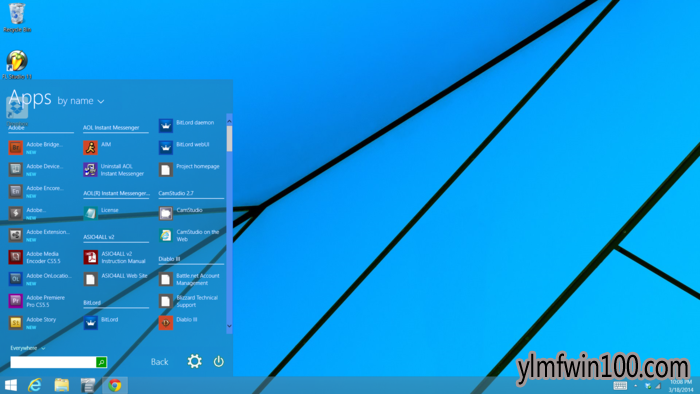The width and height of the screenshot is (700, 394).
Task: Open the 'by name' sort dropdown
Action: tap(81, 101)
